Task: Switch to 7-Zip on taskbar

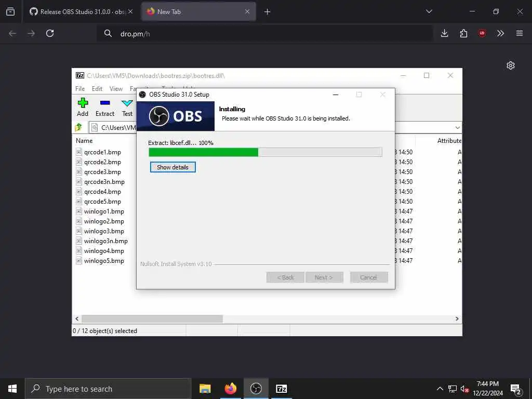Action: pyautogui.click(x=281, y=389)
